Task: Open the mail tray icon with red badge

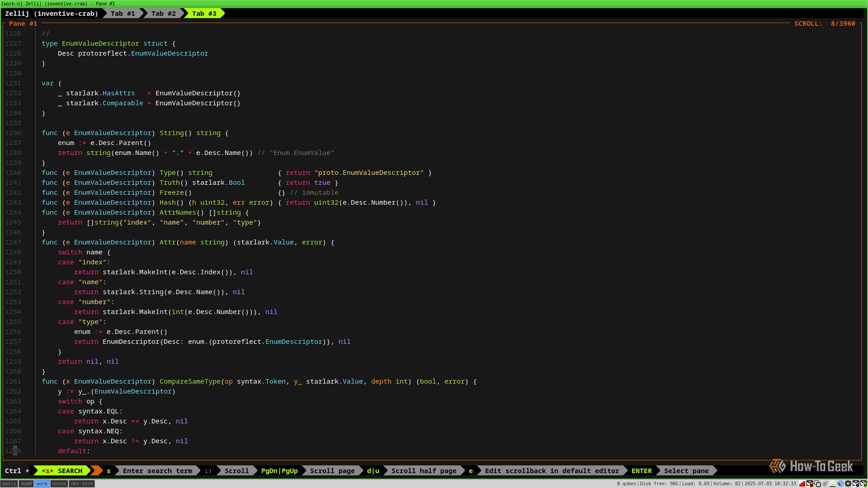Action: 810,483
